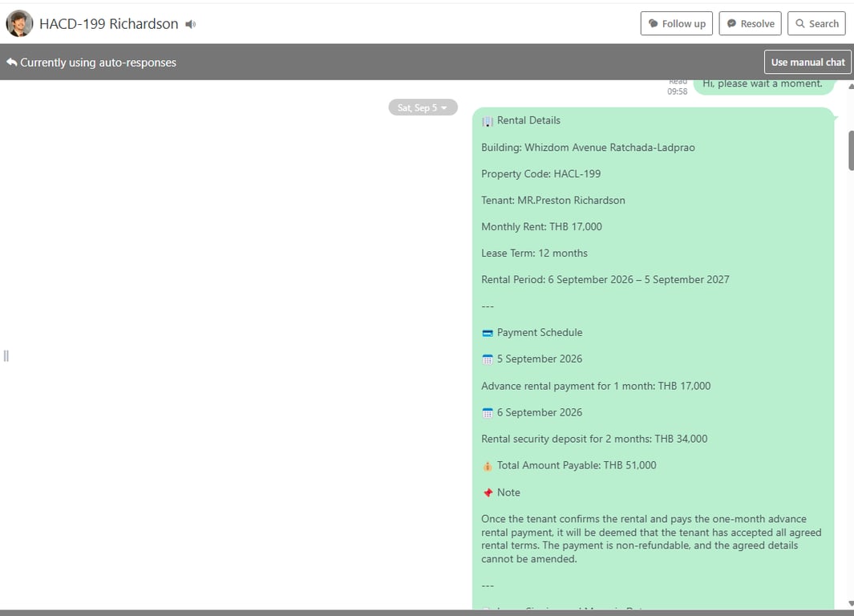
Task: Click the 09:58 read timestamp
Action: [x=677, y=91]
